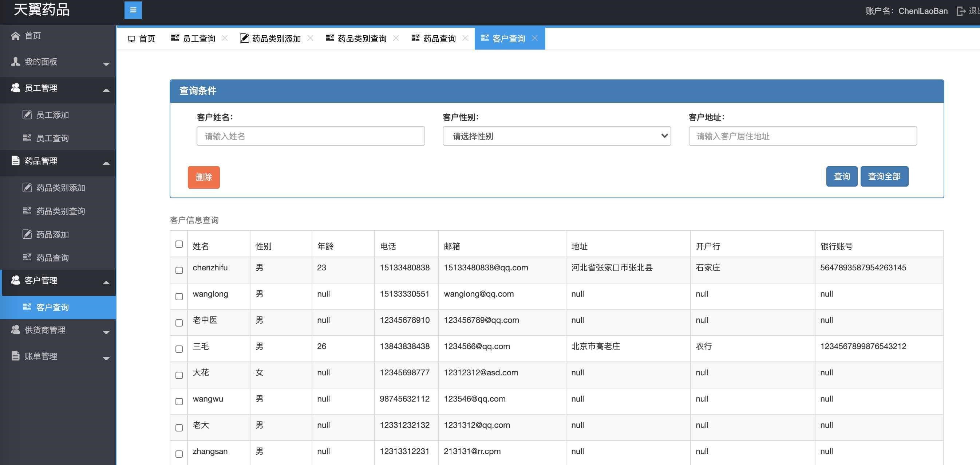Click the orange 删除 button
Screen dimensions: 980x465
(x=203, y=177)
